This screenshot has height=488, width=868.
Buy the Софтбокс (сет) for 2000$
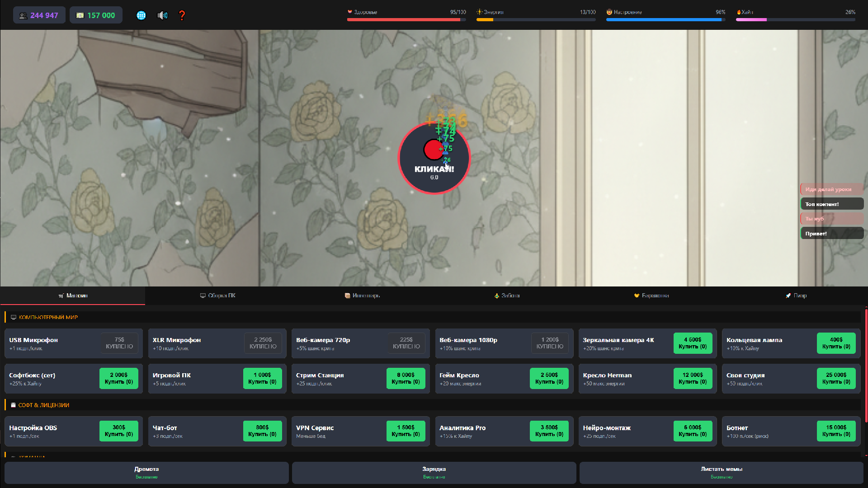[x=119, y=378]
